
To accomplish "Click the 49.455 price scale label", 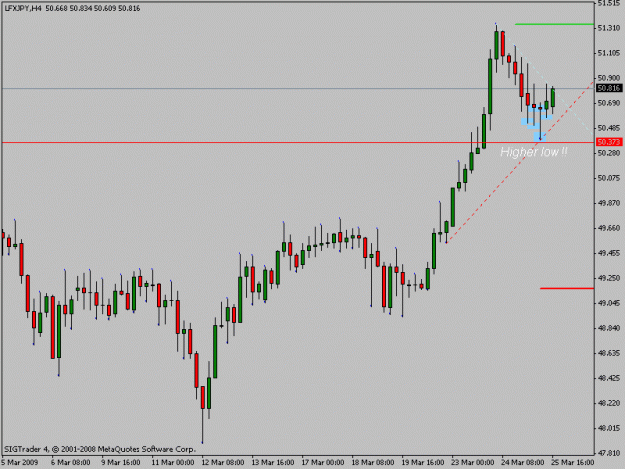I will (609, 253).
